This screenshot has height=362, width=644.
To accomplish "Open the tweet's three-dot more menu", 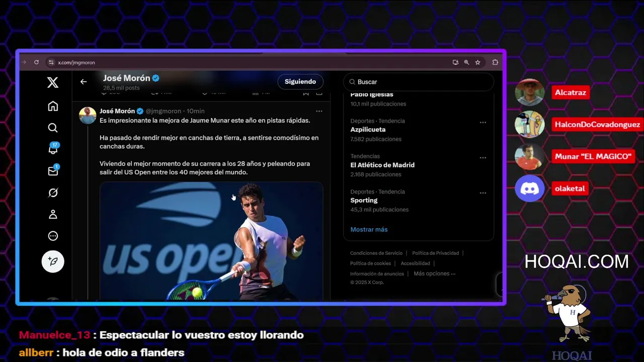I will click(319, 111).
